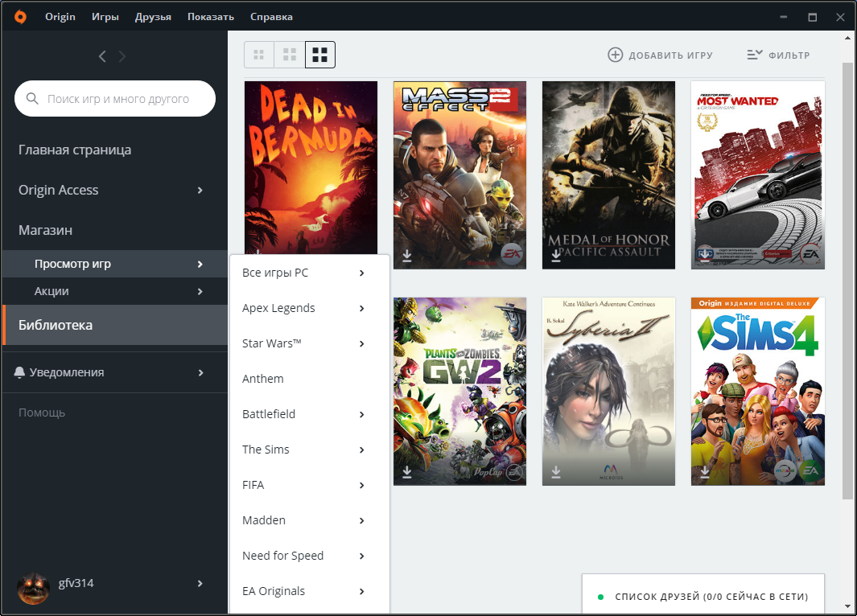Image resolution: width=857 pixels, height=616 pixels.
Task: Click the scrollbar up arrow
Action: [x=847, y=38]
